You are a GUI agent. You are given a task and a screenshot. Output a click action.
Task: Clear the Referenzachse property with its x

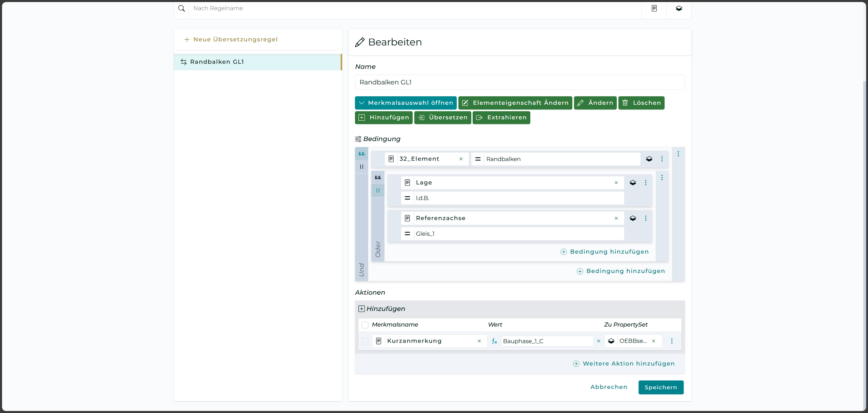point(616,218)
